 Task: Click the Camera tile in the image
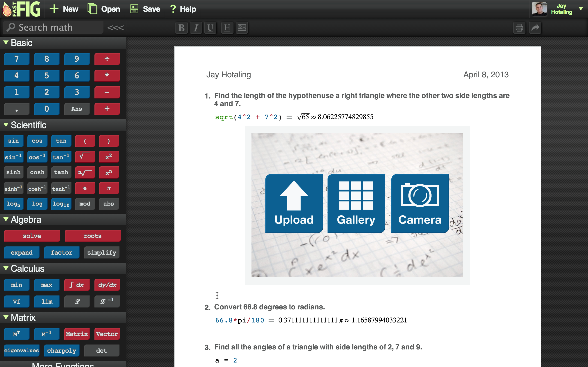pyautogui.click(x=420, y=203)
